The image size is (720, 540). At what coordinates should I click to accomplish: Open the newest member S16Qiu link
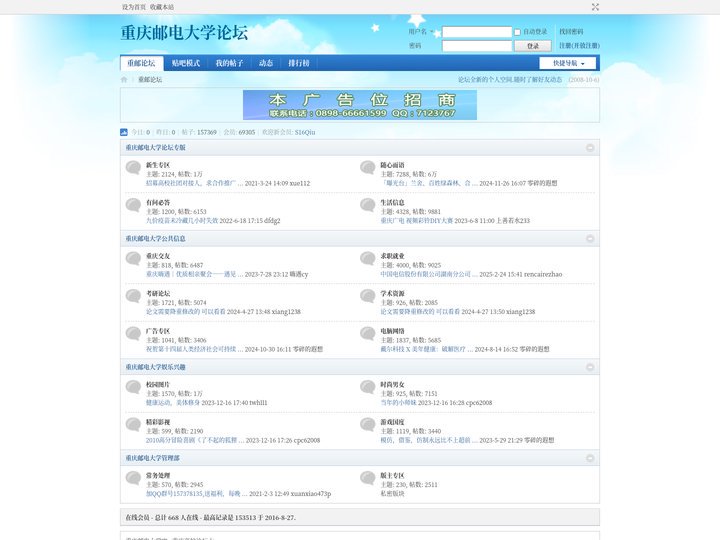point(305,132)
